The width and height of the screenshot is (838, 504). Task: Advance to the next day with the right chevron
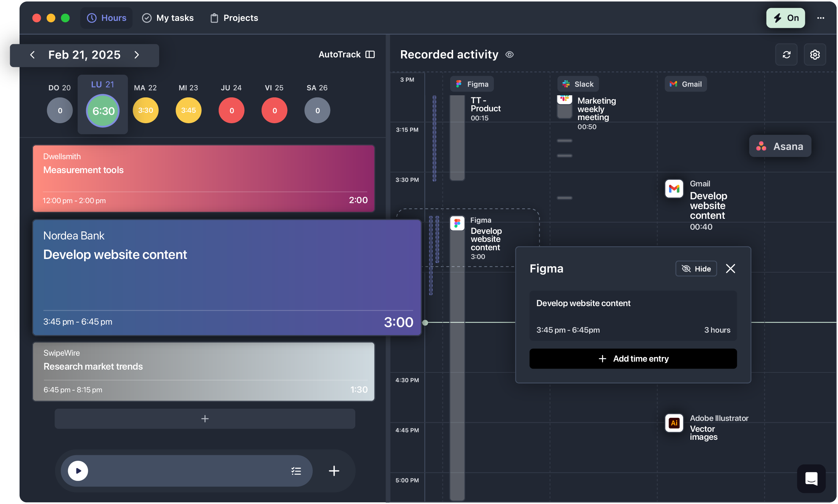pos(137,55)
